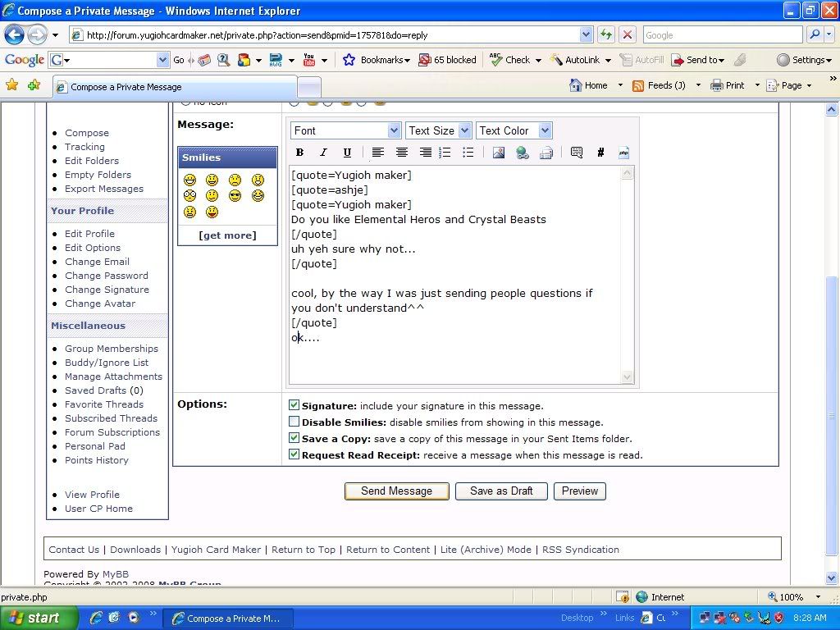The image size is (840, 630).
Task: Open the Text Color dropdown
Action: 514,130
